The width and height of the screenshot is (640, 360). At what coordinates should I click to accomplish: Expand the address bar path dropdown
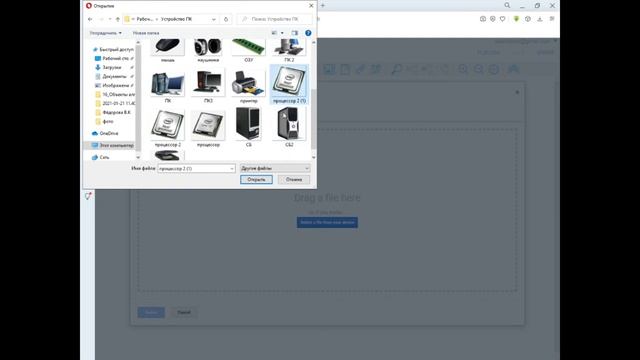point(213,19)
